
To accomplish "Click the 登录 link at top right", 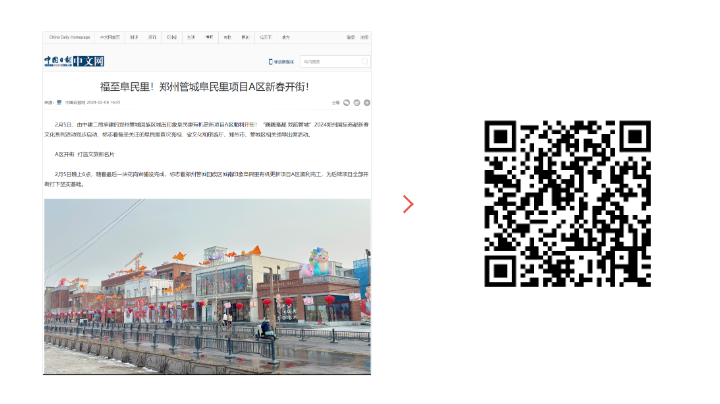I will [351, 37].
